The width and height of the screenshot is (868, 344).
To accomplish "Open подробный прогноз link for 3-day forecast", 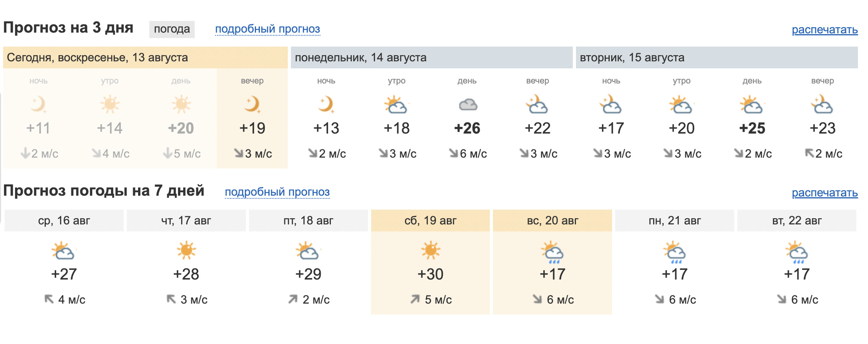I will click(268, 29).
